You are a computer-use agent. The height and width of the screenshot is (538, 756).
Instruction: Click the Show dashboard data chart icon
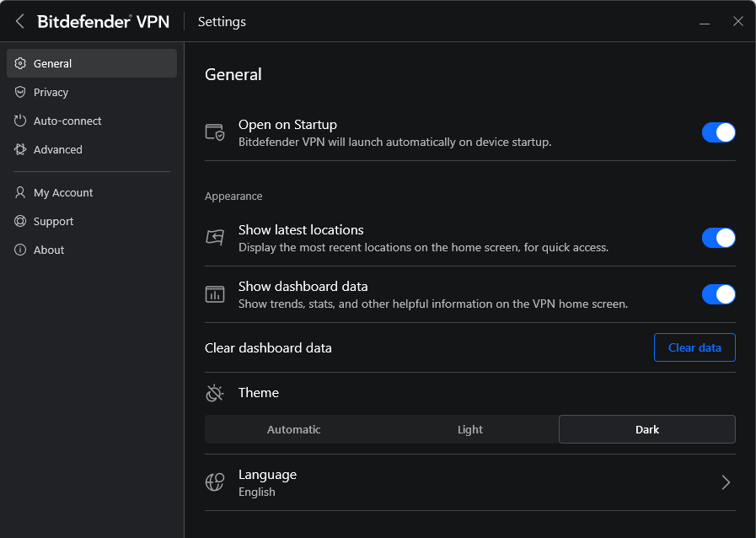tap(215, 293)
